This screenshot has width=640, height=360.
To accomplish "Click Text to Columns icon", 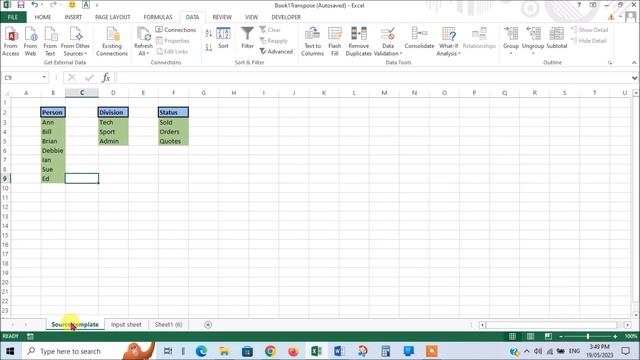I will 312,41.
